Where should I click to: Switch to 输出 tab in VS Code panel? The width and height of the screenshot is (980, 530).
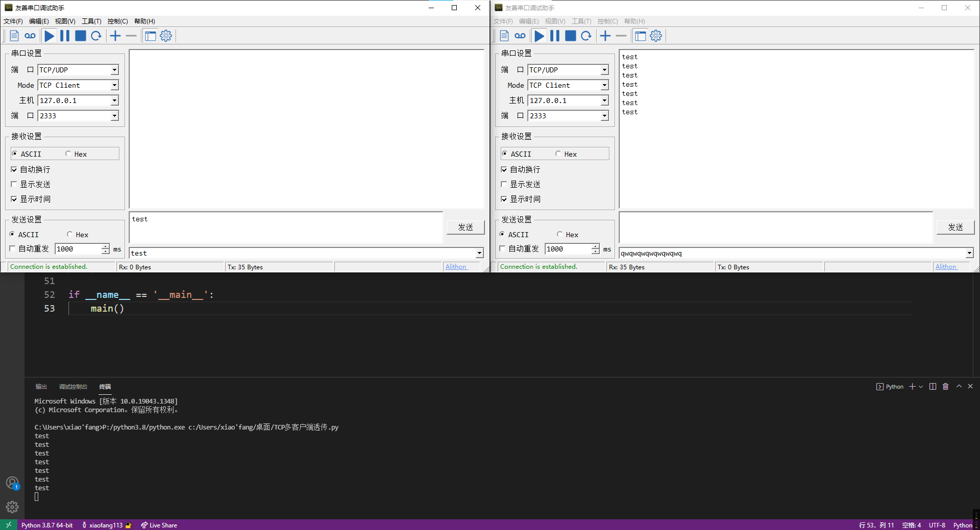tap(41, 387)
